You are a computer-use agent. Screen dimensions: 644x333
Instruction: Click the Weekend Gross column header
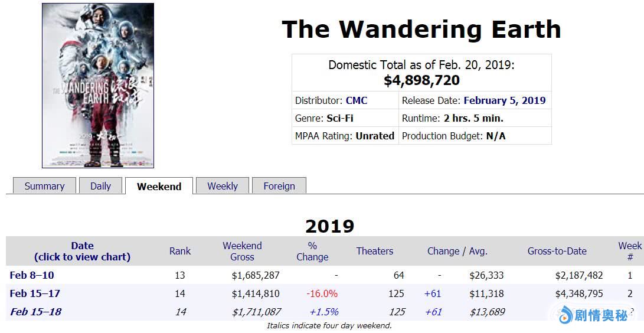pos(242,251)
